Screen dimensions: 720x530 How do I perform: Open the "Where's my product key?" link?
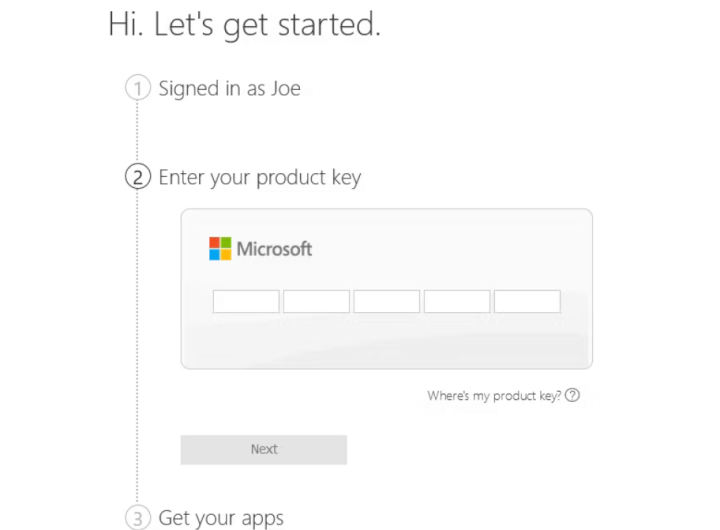point(494,396)
